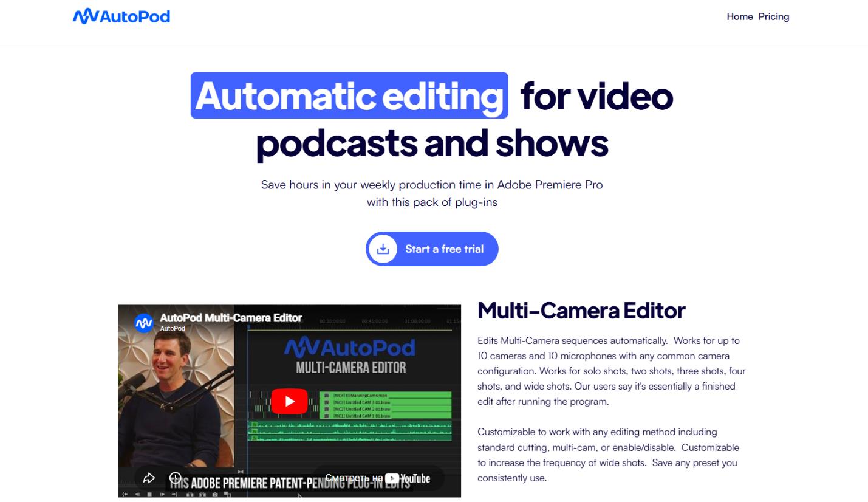
Task: Click the AutoPod logo in the header
Action: click(x=121, y=16)
